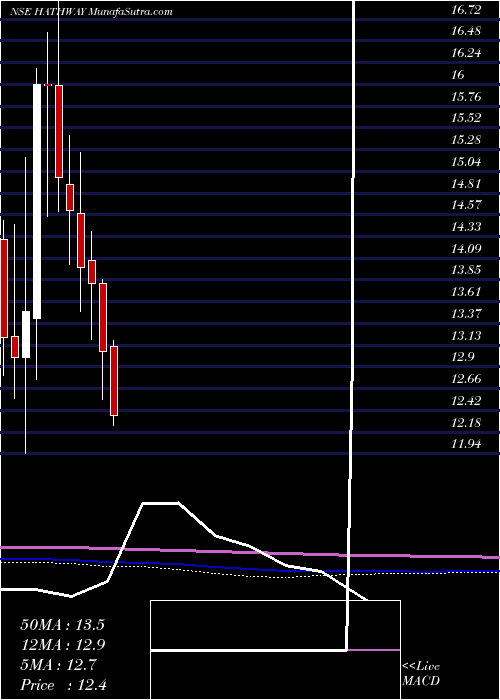Viewport: 500px width, 700px height.
Task: Click the 13.85 price axis label
Action: click(466, 270)
